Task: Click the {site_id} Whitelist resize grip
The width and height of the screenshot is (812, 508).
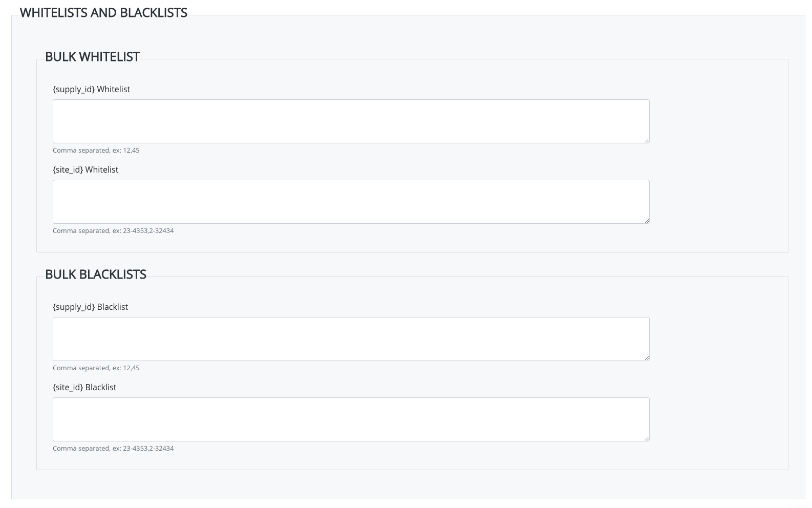Action: [x=647, y=221]
